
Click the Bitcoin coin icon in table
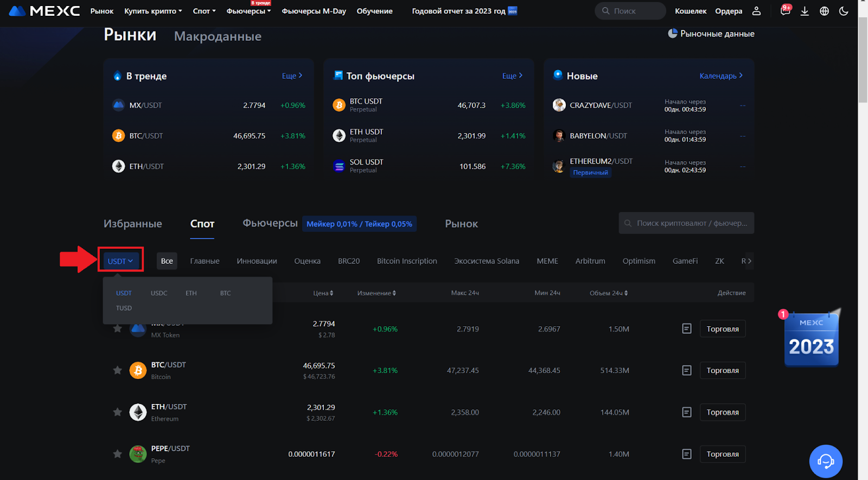click(x=138, y=370)
